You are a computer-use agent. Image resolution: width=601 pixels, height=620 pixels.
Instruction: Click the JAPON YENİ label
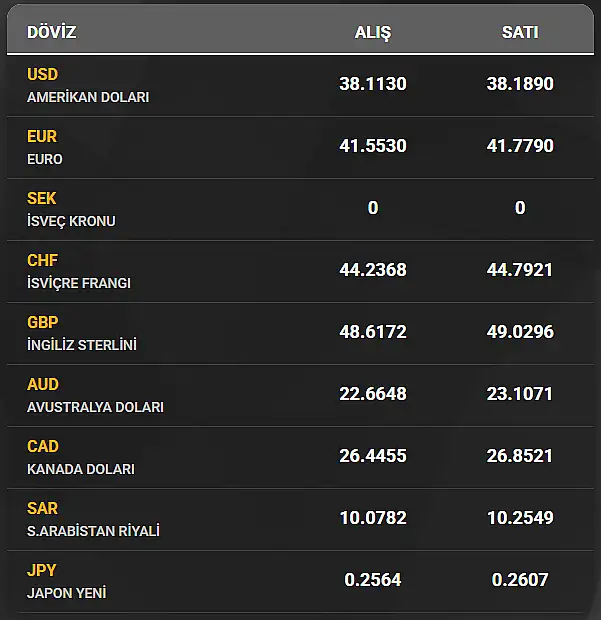(x=67, y=593)
